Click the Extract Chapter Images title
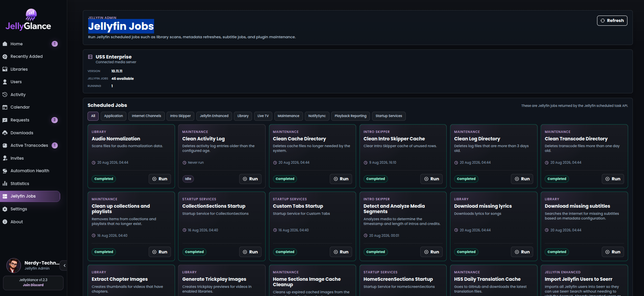Screen dimensions: 644x296 click(x=120, y=279)
